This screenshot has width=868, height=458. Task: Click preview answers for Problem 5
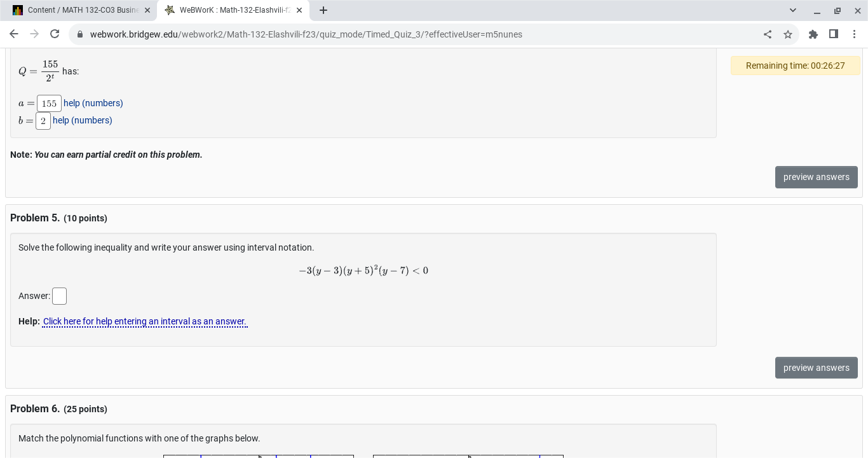coord(816,368)
